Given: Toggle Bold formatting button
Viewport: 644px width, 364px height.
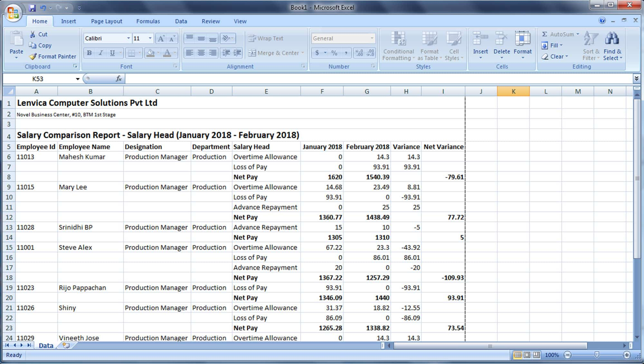Looking at the screenshot, I should point(89,53).
